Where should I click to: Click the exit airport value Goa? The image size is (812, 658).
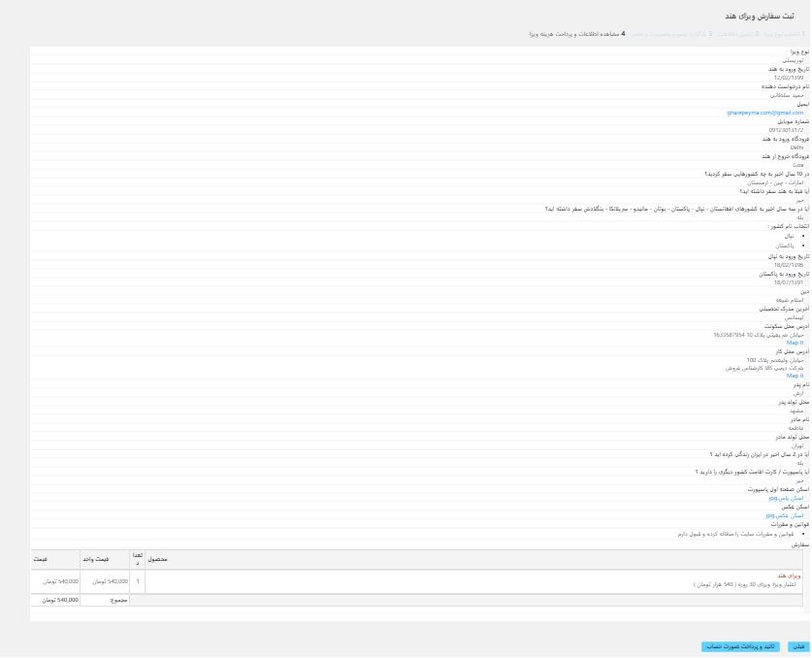(x=798, y=165)
